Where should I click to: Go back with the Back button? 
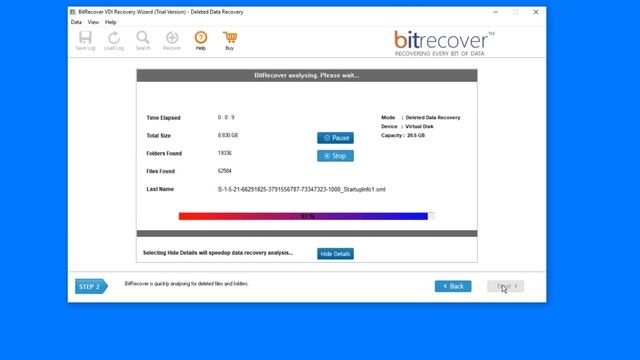click(x=453, y=286)
